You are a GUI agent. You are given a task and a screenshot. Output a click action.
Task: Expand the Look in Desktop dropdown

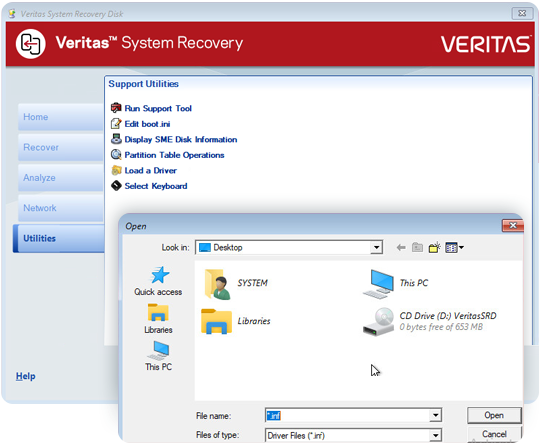[x=376, y=247]
